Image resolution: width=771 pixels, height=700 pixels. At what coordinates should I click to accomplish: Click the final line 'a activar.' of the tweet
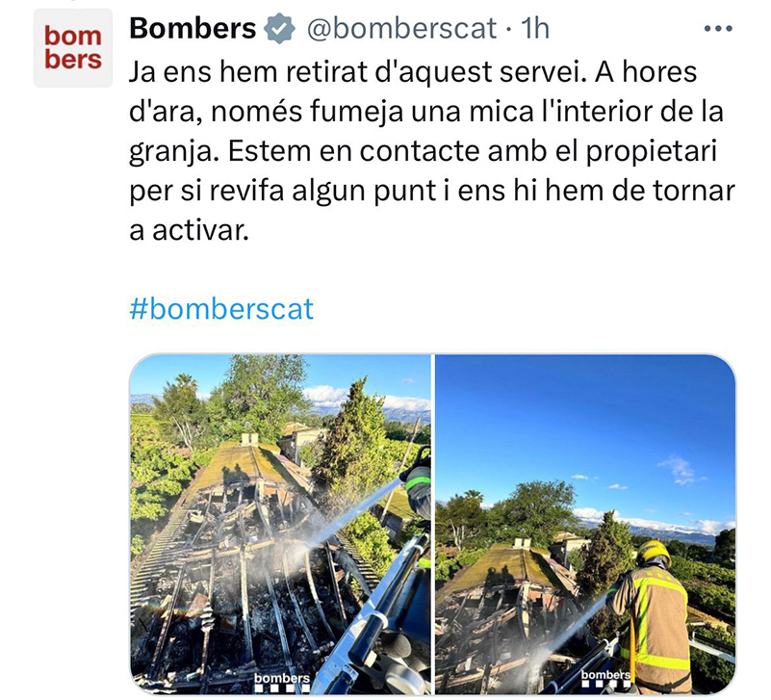coord(190,230)
